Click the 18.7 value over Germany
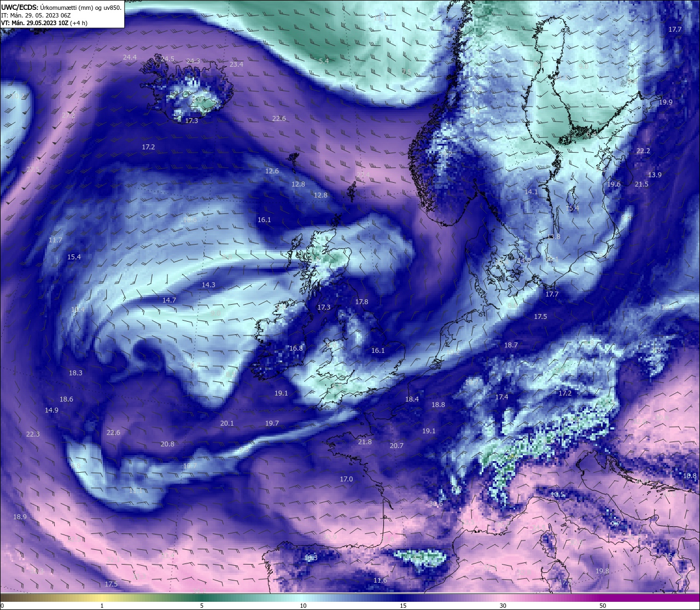Image resolution: width=700 pixels, height=610 pixels. click(x=511, y=345)
